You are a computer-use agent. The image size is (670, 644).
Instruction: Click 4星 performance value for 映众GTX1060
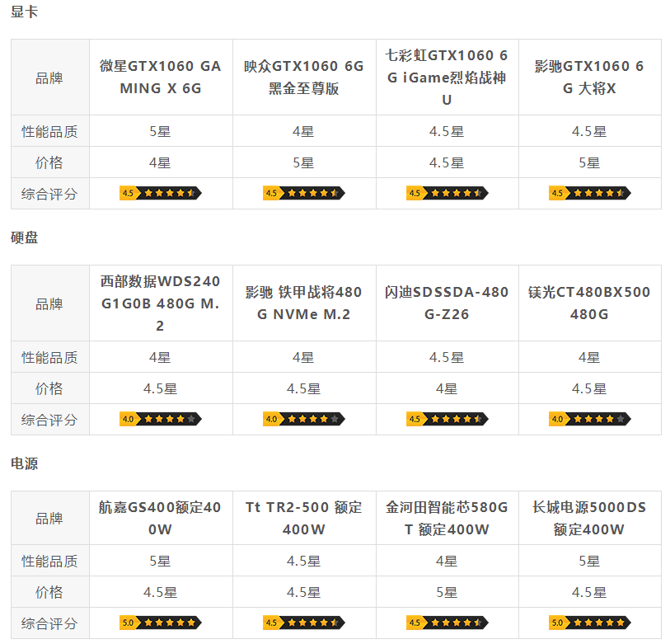[303, 131]
